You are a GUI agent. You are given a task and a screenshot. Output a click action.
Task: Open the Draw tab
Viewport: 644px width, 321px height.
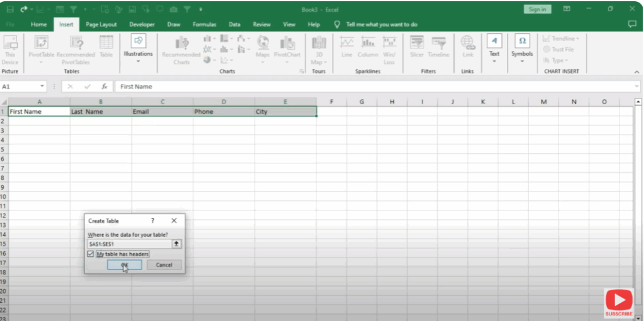[x=174, y=24]
